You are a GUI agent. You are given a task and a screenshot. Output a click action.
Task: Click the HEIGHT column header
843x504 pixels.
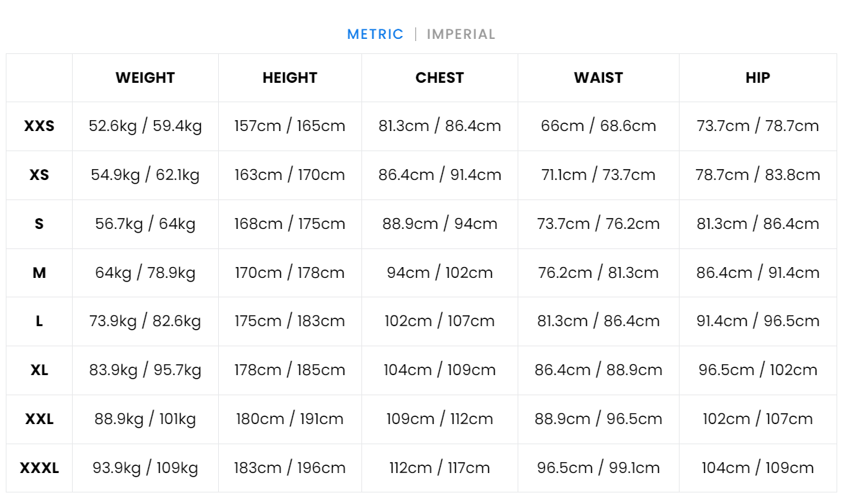tap(290, 78)
